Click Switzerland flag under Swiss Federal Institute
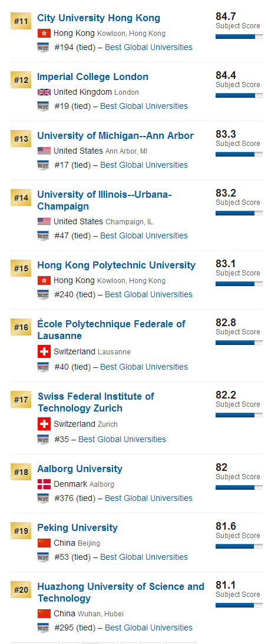 pos(44,424)
